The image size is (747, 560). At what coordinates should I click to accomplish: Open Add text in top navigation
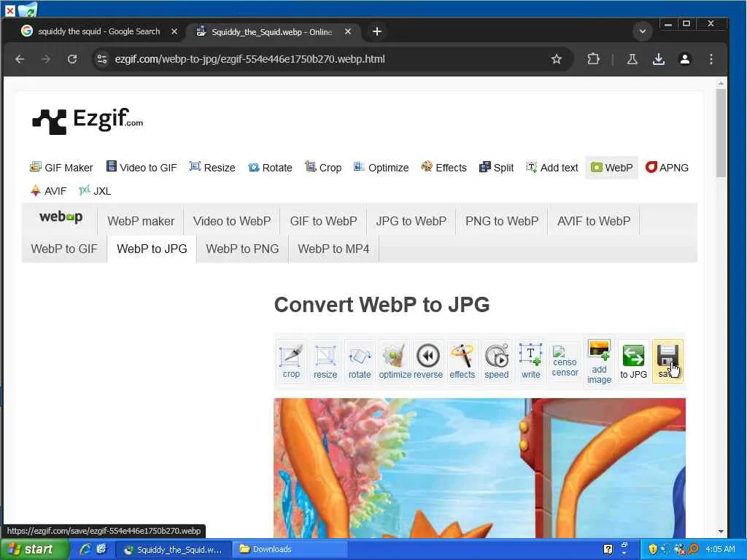(551, 168)
